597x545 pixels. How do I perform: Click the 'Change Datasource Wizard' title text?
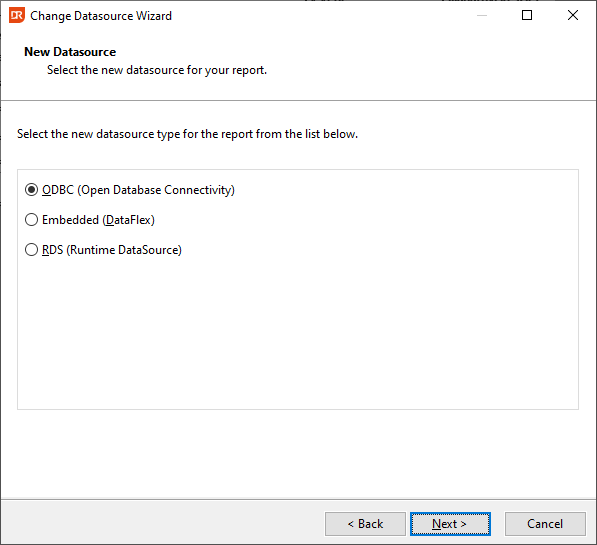pyautogui.click(x=101, y=16)
